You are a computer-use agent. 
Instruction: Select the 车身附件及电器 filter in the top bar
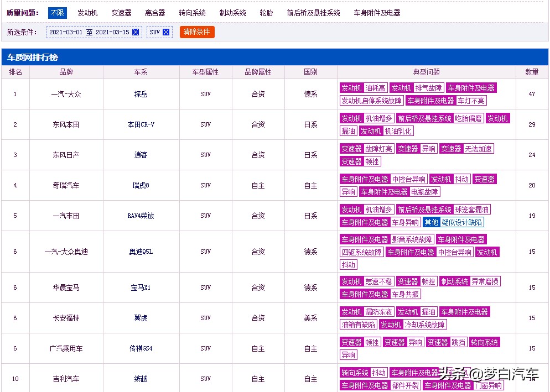(377, 13)
